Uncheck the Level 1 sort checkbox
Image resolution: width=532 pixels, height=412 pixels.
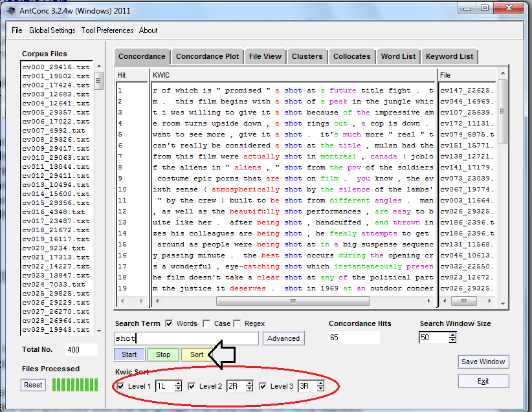pos(119,386)
